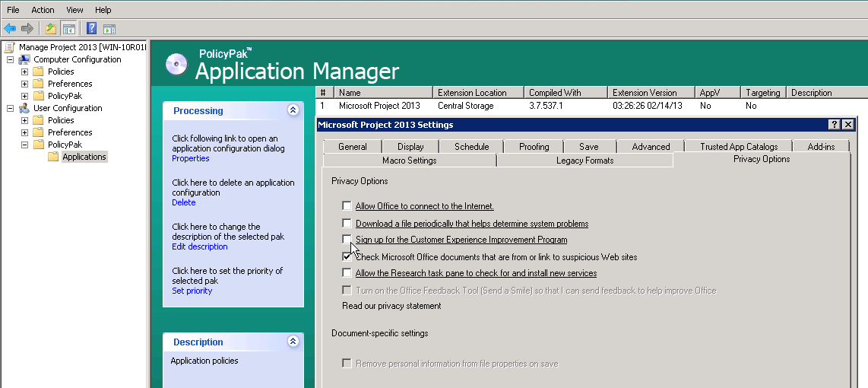
Task: Enable Allow Office to connect to the Internet
Action: pos(347,205)
